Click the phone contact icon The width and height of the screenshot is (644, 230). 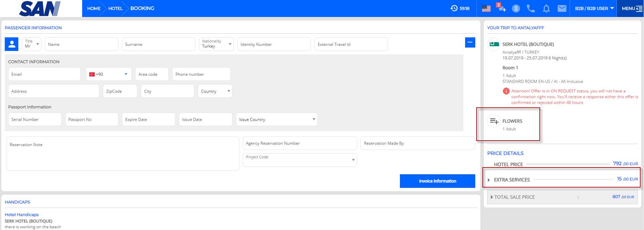[x=531, y=8]
